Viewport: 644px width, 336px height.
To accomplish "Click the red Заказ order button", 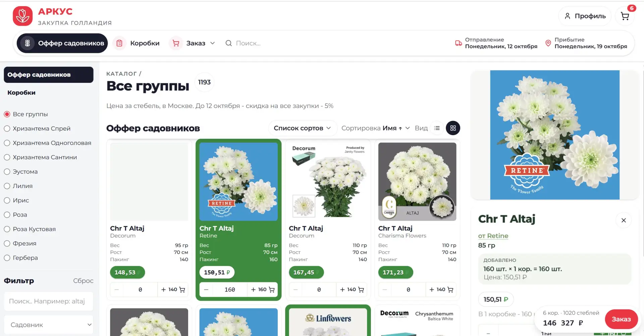I will pos(621,319).
